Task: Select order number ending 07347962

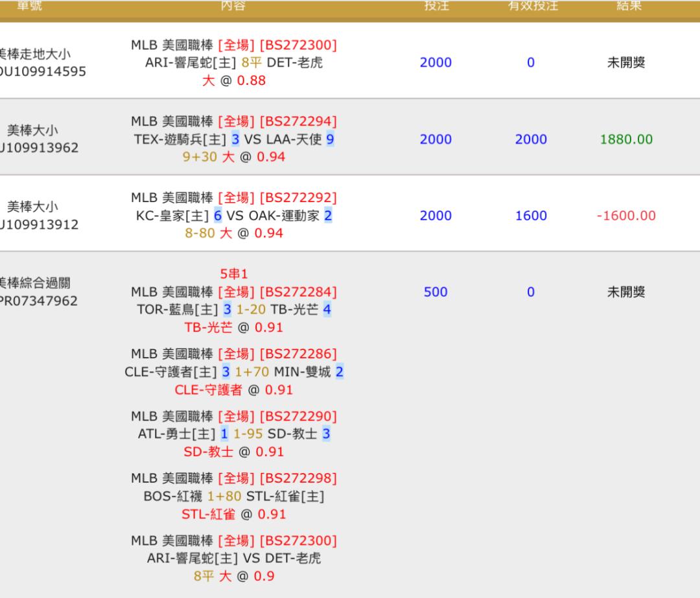Action: [x=38, y=301]
